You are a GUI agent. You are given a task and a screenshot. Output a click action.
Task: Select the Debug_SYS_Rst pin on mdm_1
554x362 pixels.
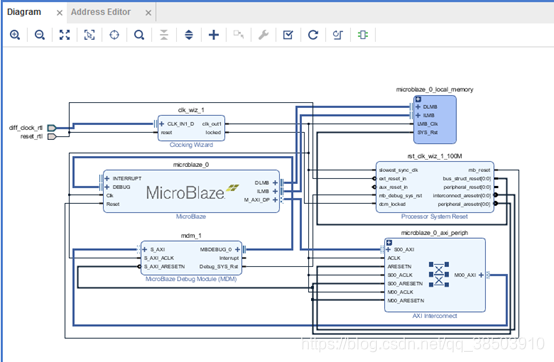click(x=218, y=266)
